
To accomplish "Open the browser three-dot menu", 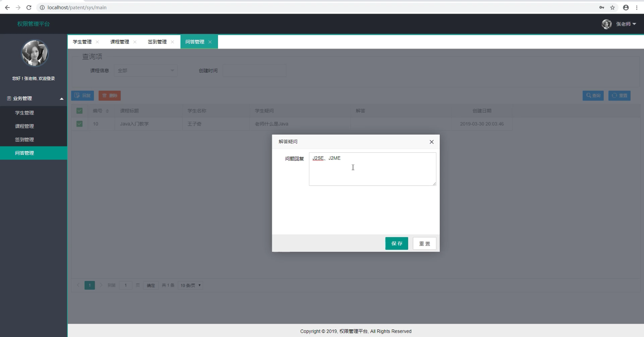I will click(637, 7).
